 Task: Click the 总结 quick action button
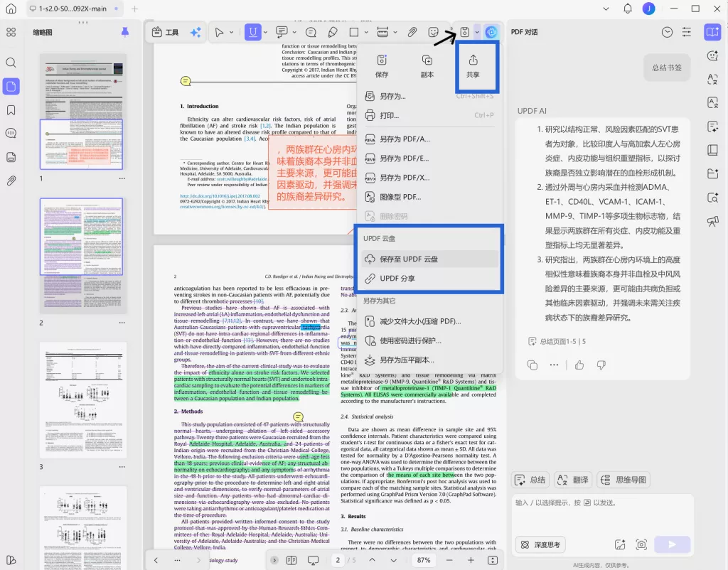point(530,480)
